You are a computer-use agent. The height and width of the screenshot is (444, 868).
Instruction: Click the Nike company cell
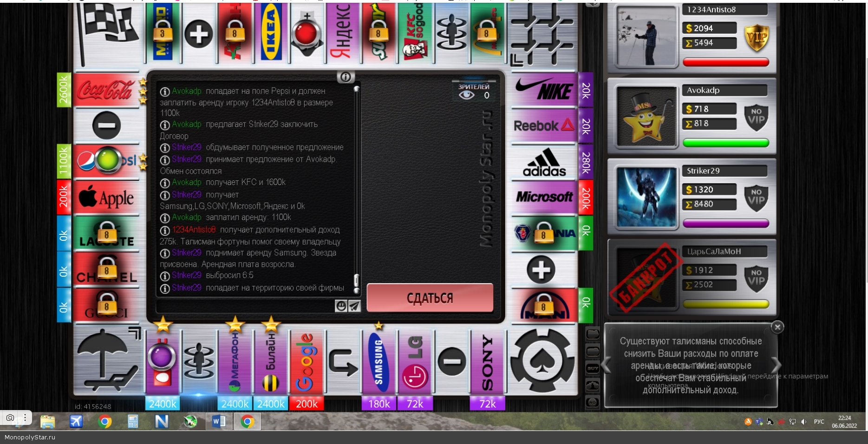(x=544, y=90)
